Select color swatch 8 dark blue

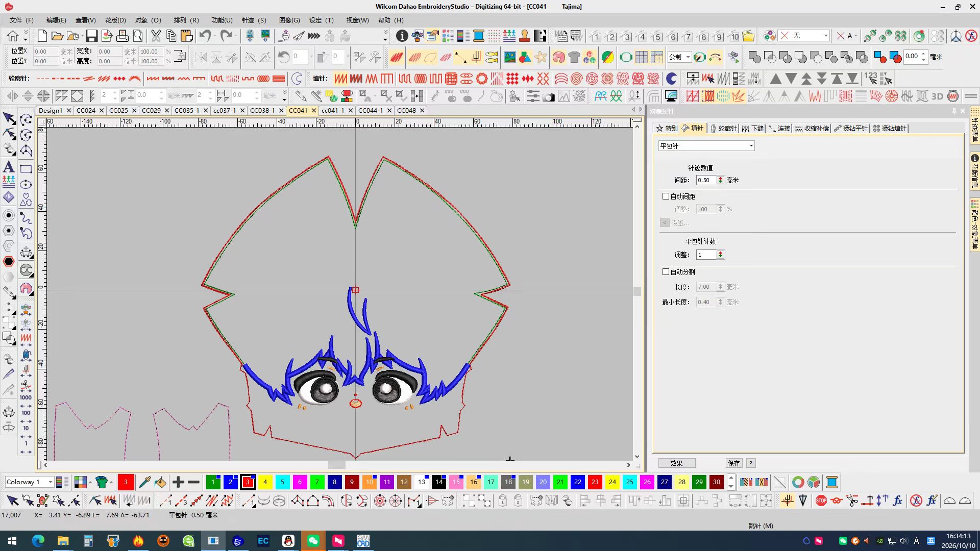[x=334, y=482]
